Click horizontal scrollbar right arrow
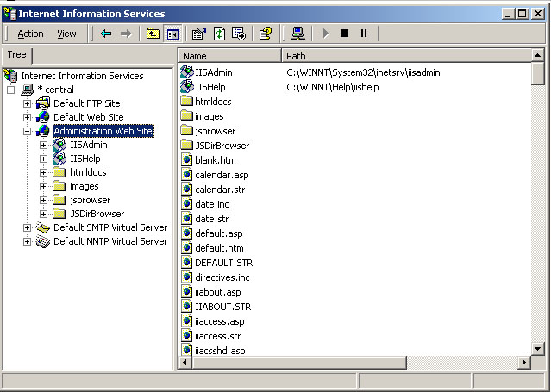The width and height of the screenshot is (551, 392). [x=524, y=362]
